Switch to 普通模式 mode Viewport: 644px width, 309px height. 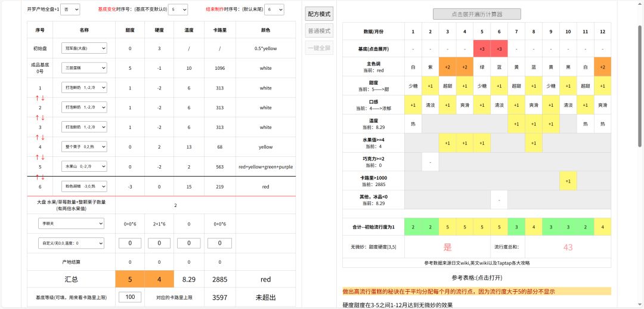pyautogui.click(x=319, y=30)
